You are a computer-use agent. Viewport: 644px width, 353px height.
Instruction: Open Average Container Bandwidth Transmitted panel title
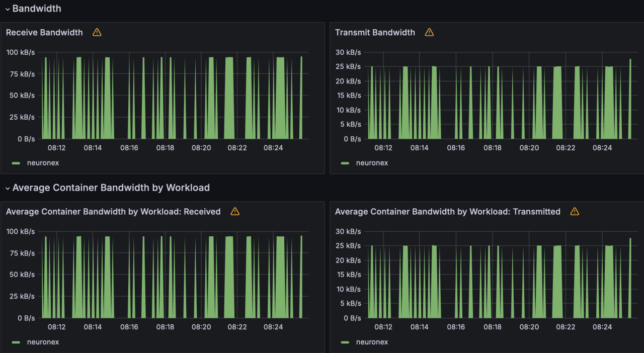tap(447, 212)
